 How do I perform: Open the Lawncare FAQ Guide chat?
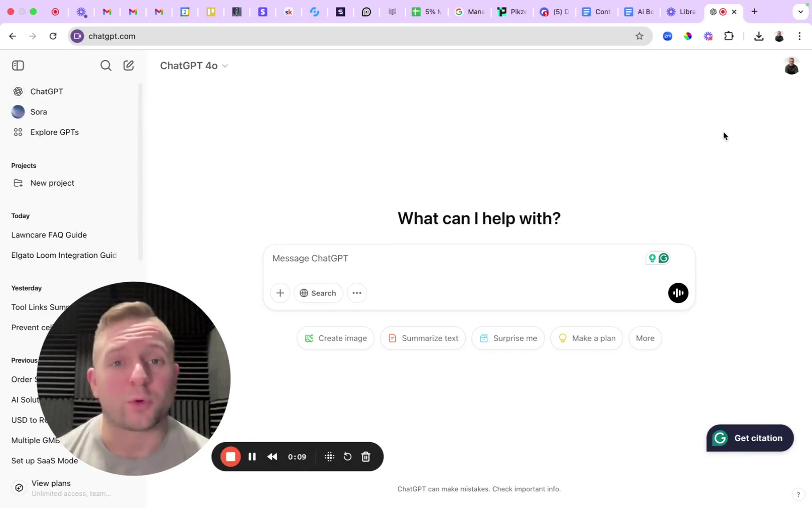pyautogui.click(x=49, y=235)
